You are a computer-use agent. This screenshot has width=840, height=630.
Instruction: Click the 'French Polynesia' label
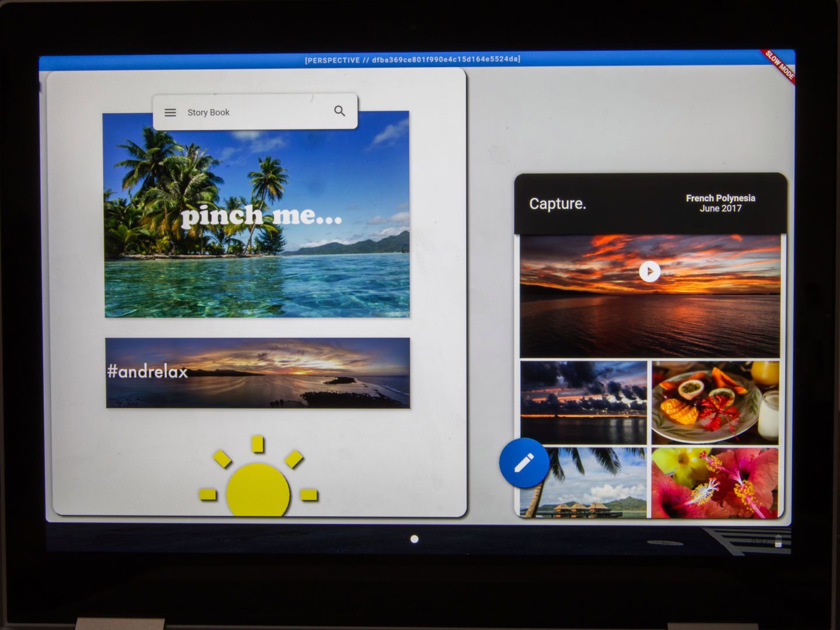720,198
